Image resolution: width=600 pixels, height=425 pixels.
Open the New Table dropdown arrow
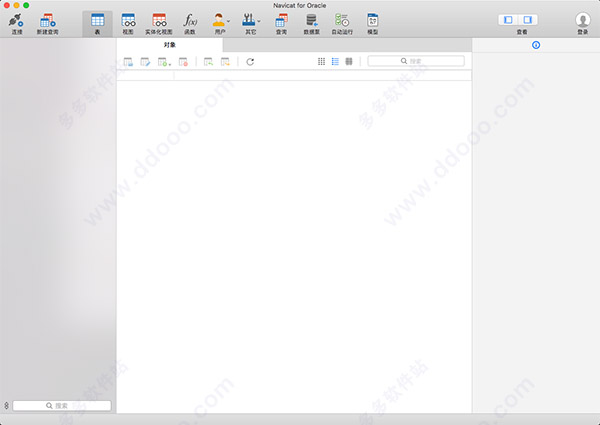[170, 64]
